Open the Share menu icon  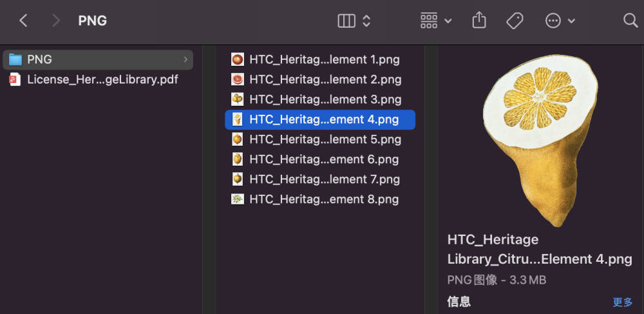(x=478, y=21)
